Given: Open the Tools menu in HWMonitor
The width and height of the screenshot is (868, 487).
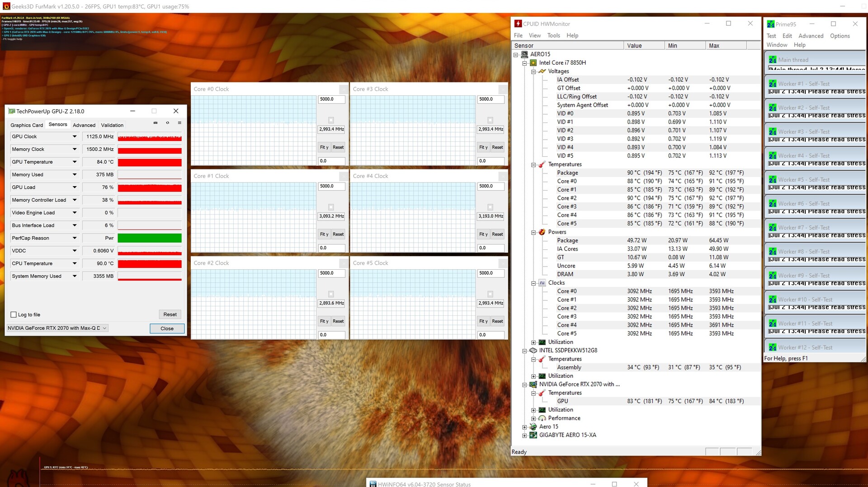Looking at the screenshot, I should click(553, 35).
